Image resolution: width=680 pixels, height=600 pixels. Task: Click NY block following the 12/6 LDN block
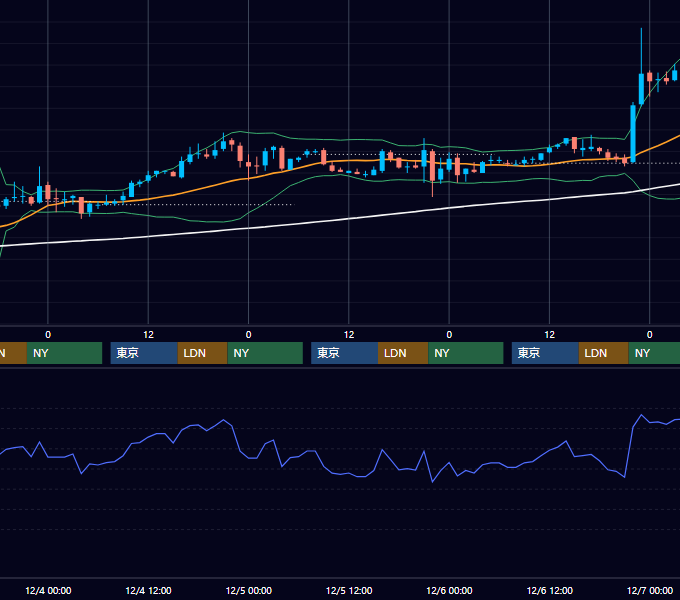[x=654, y=353]
